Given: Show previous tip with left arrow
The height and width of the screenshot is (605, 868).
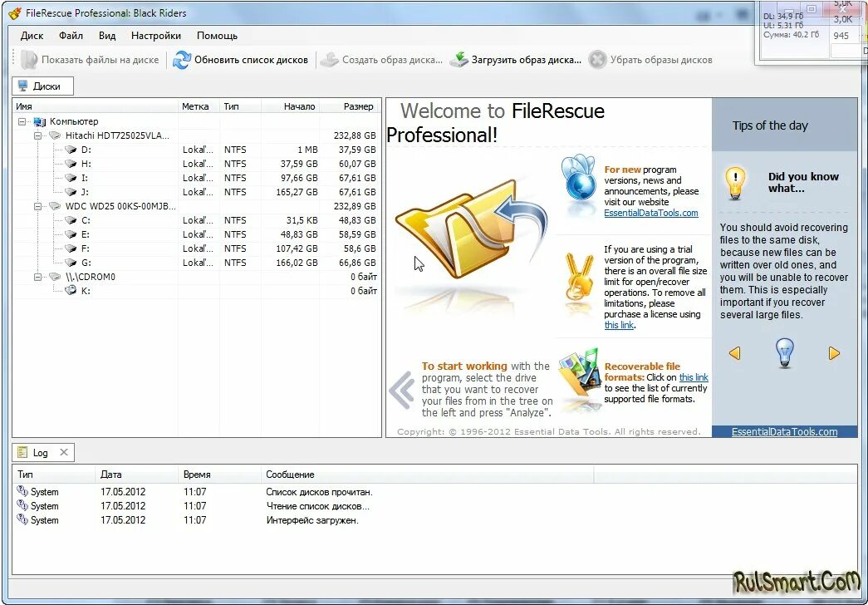Looking at the screenshot, I should click(734, 353).
